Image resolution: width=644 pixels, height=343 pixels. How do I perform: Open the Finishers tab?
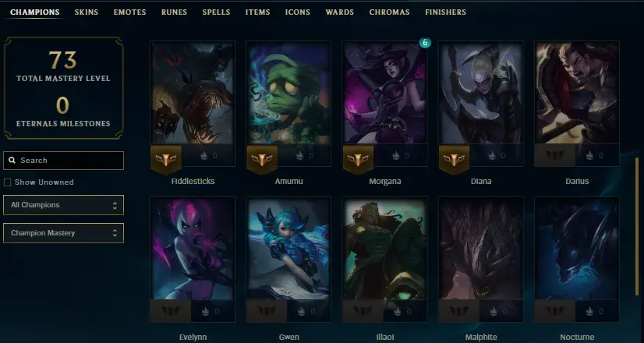pyautogui.click(x=446, y=12)
